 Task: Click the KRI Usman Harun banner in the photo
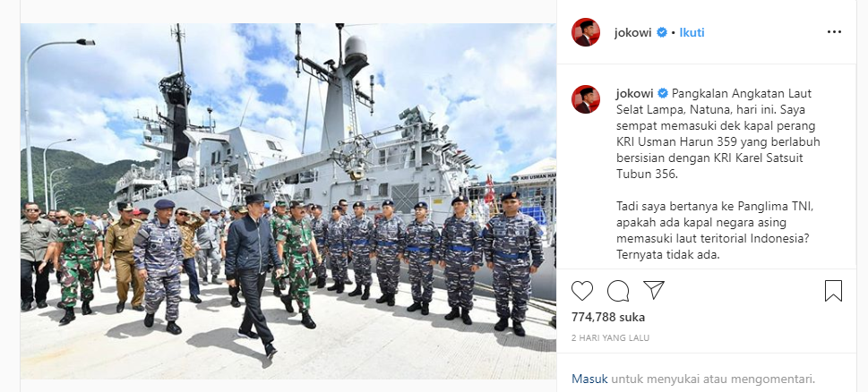[x=534, y=176]
